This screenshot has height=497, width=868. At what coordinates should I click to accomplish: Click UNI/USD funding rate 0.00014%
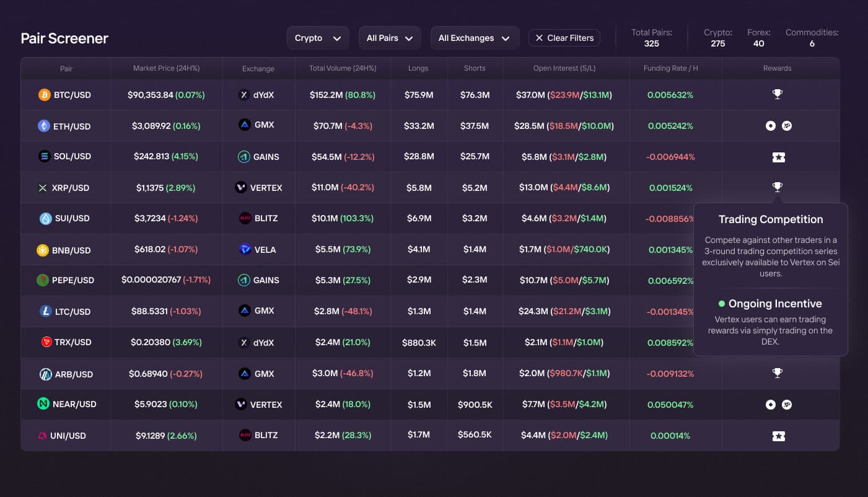pos(670,436)
